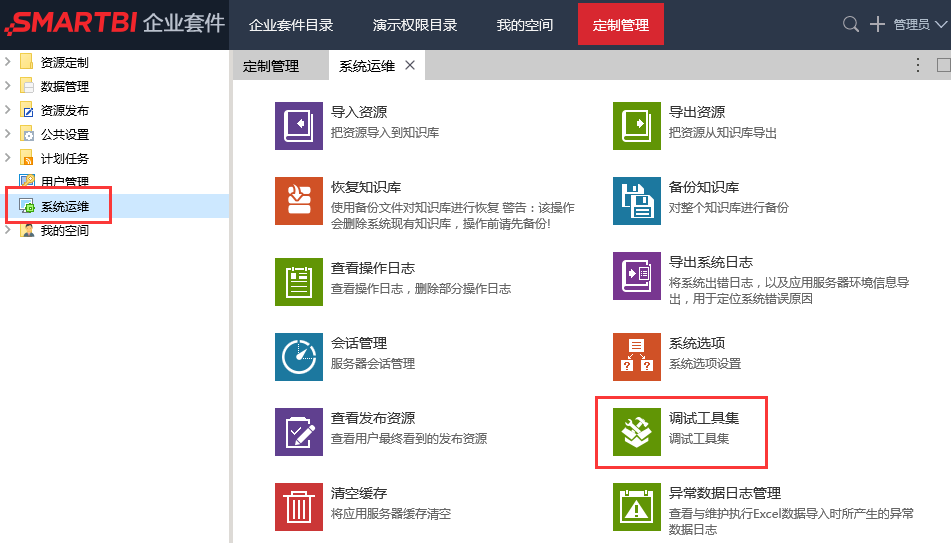
Task: Click the 会话管理 title link
Action: point(359,343)
